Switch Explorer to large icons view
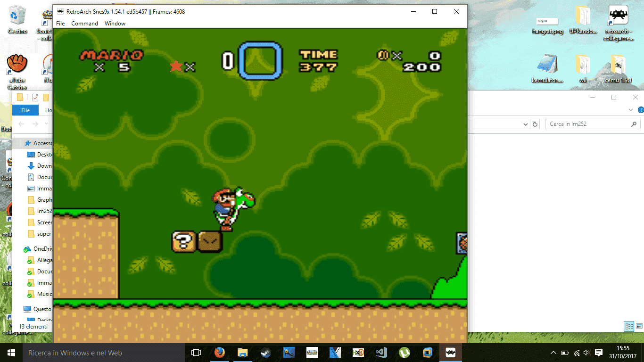The image size is (644, 362). click(639, 326)
